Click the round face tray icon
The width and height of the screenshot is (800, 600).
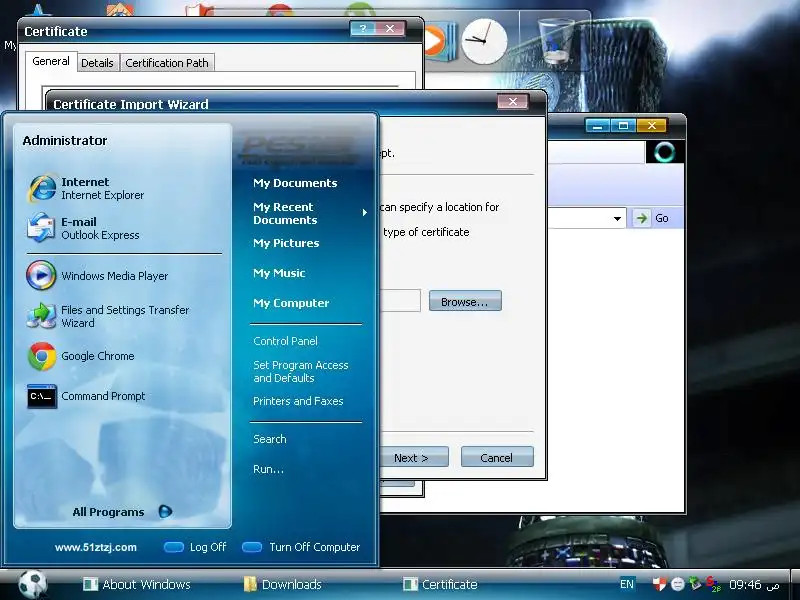678,584
